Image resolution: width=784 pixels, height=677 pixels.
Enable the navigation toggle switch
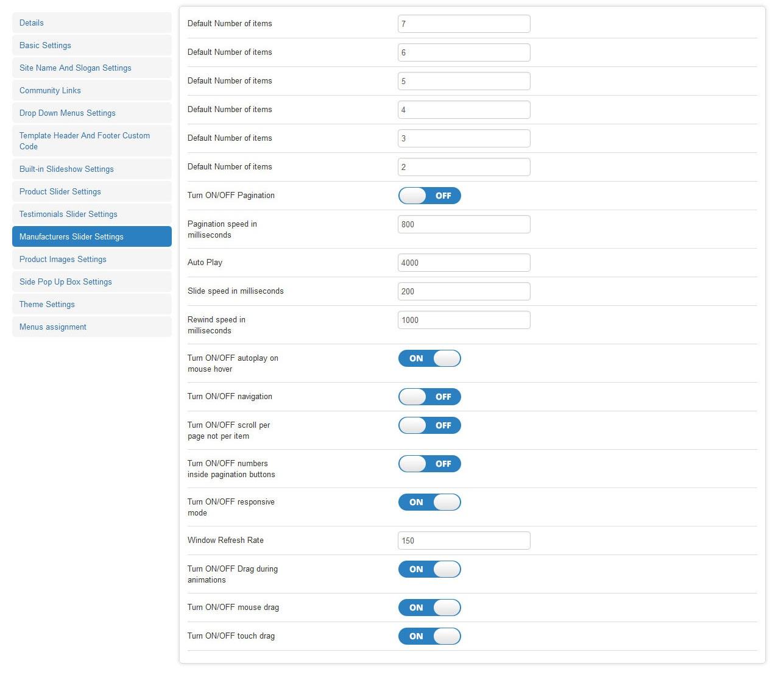429,397
